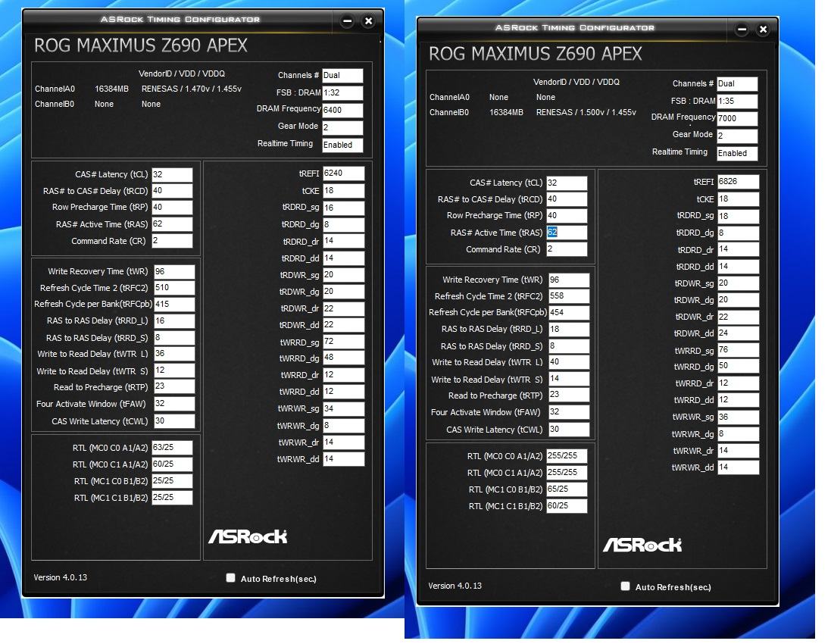Viewport: 831px width, 644px height.
Task: Minimize the right Timing Configurator window
Action: click(742, 30)
